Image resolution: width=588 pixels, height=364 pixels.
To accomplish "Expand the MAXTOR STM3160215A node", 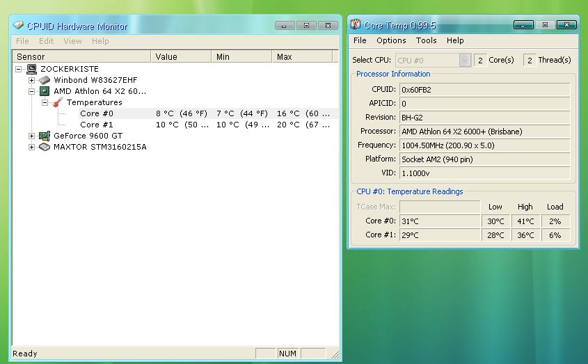I will coord(31,147).
